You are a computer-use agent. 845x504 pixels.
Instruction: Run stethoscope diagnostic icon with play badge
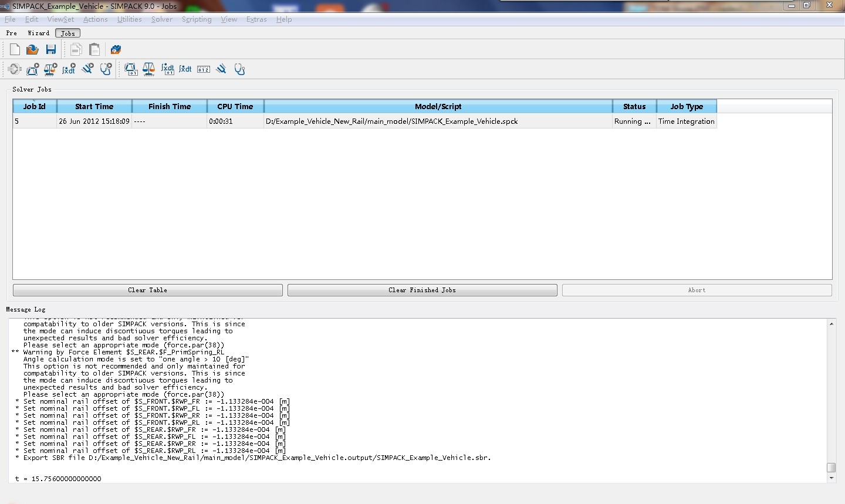click(x=106, y=69)
